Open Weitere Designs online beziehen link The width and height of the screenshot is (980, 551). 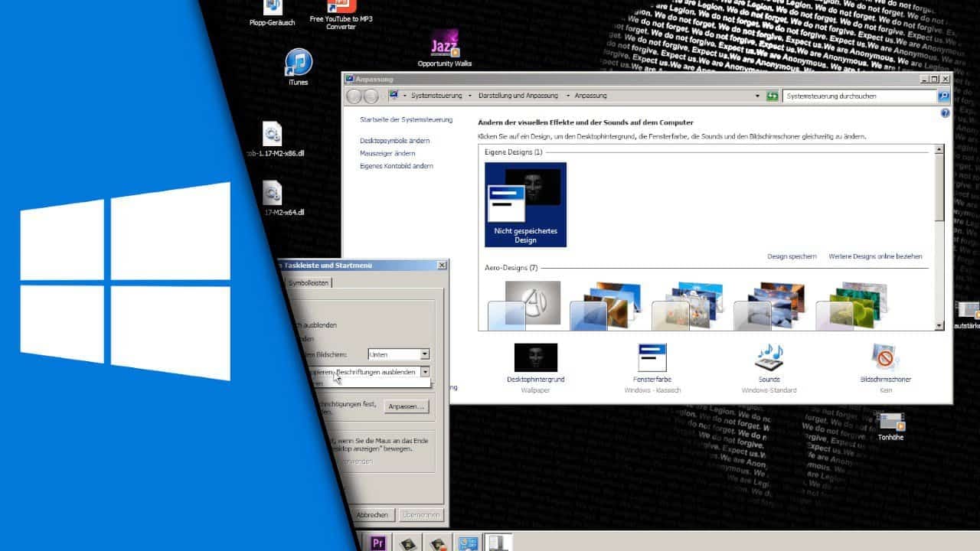tap(875, 256)
